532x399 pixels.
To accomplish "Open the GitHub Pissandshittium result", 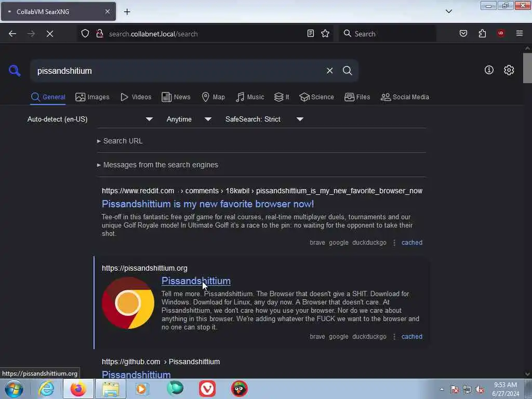I will 136,374.
